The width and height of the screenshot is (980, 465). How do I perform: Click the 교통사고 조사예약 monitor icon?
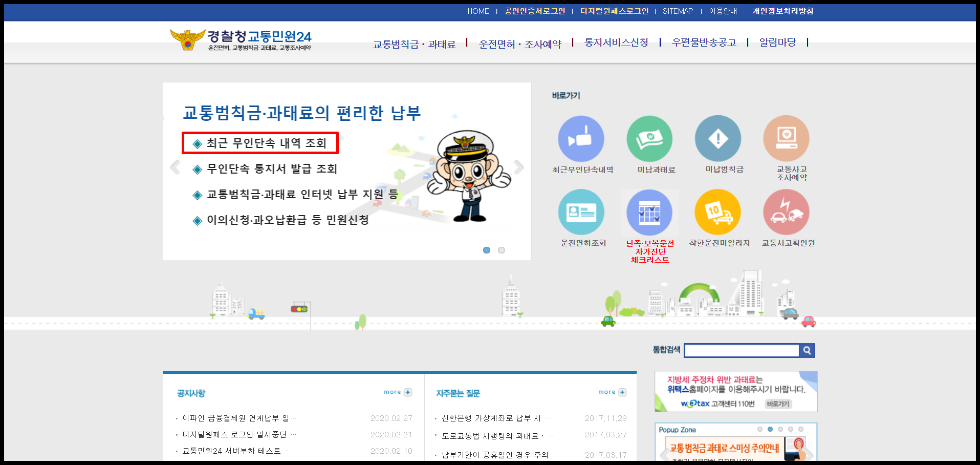pyautogui.click(x=786, y=138)
